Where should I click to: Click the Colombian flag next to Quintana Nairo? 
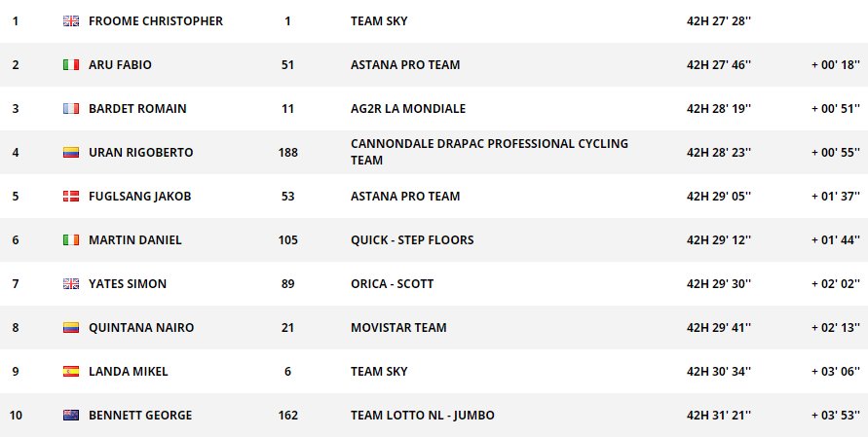(x=70, y=328)
